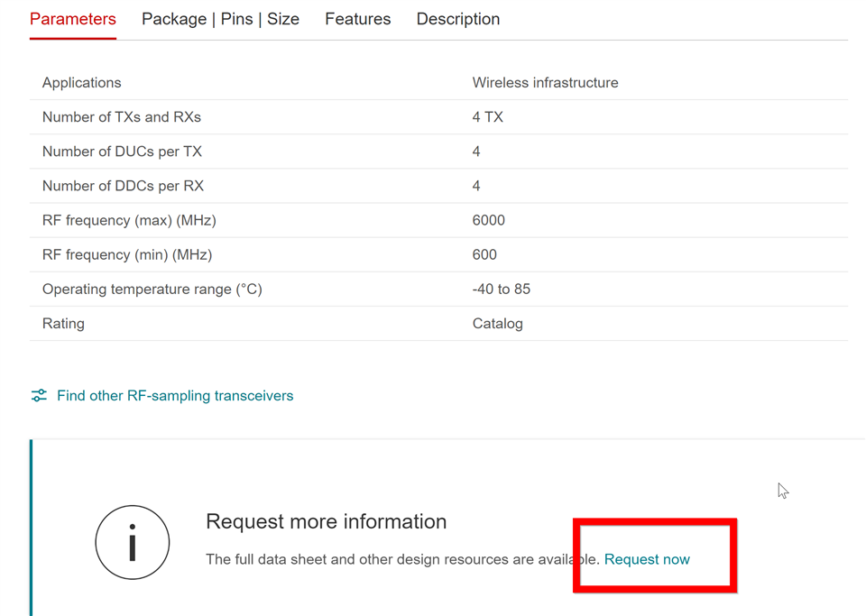This screenshot has width=866, height=616.
Task: Click the Applications row label
Action: coord(81,83)
